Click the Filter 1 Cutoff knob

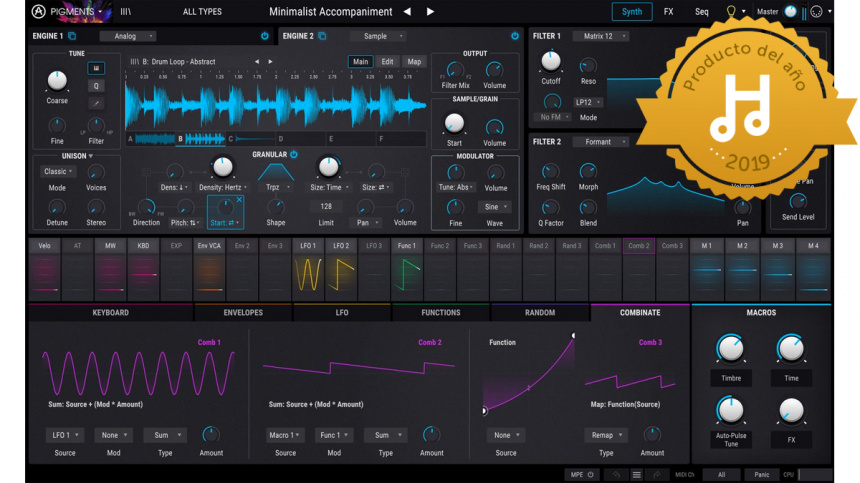(551, 62)
